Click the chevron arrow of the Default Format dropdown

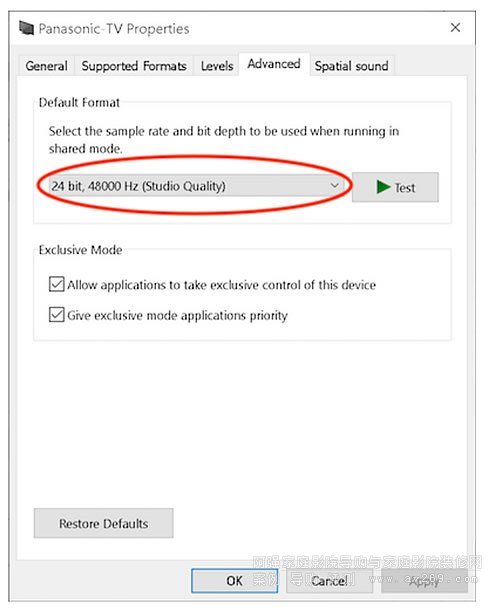tap(334, 186)
